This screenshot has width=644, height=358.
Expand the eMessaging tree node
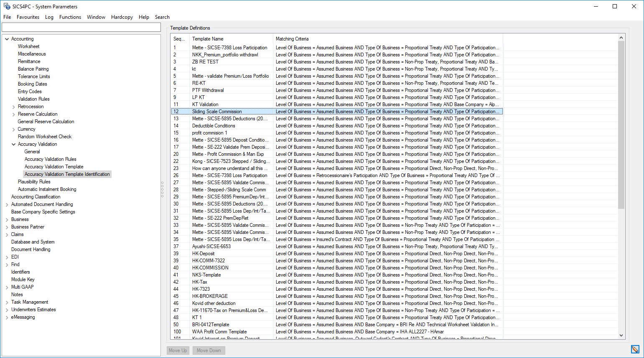(7, 317)
